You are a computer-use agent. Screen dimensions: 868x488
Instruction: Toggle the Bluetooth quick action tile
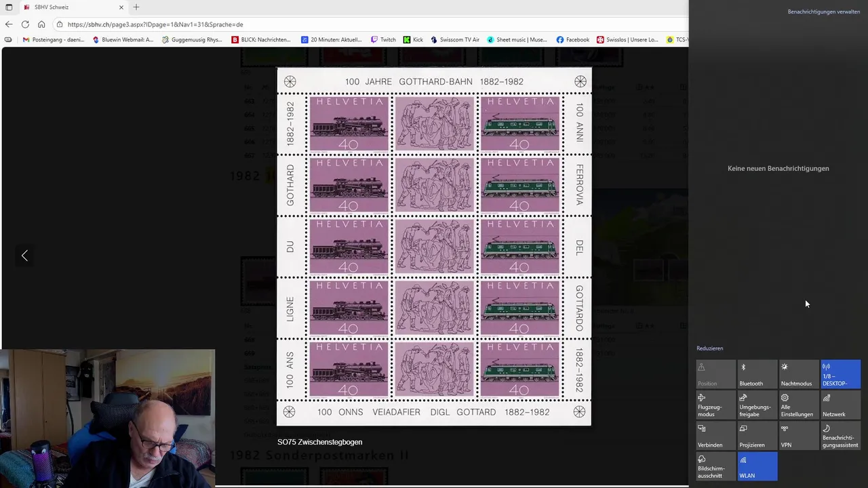click(757, 375)
